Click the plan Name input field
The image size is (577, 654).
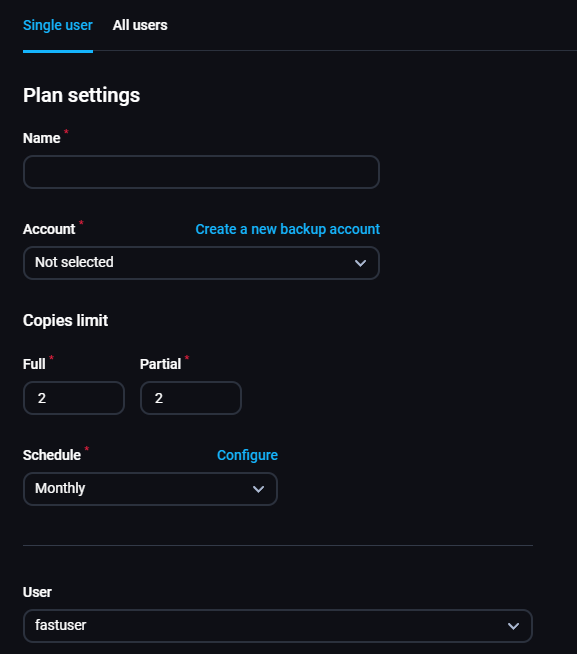tap(201, 172)
